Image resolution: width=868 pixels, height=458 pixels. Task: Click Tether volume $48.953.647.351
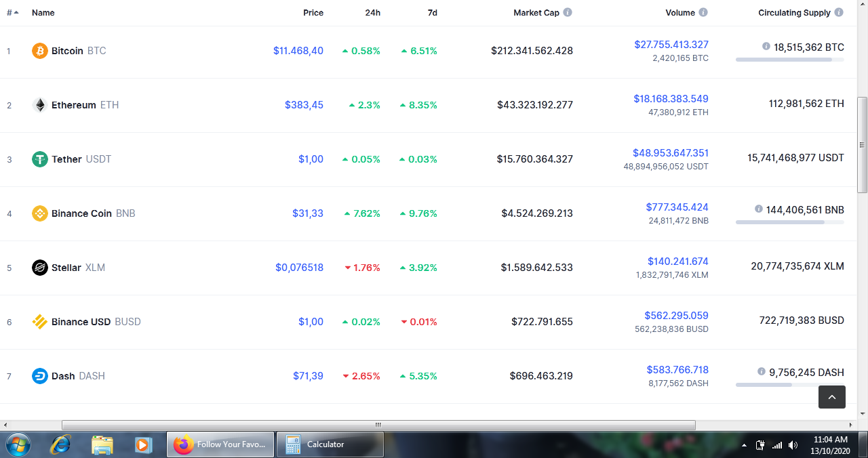tap(671, 153)
